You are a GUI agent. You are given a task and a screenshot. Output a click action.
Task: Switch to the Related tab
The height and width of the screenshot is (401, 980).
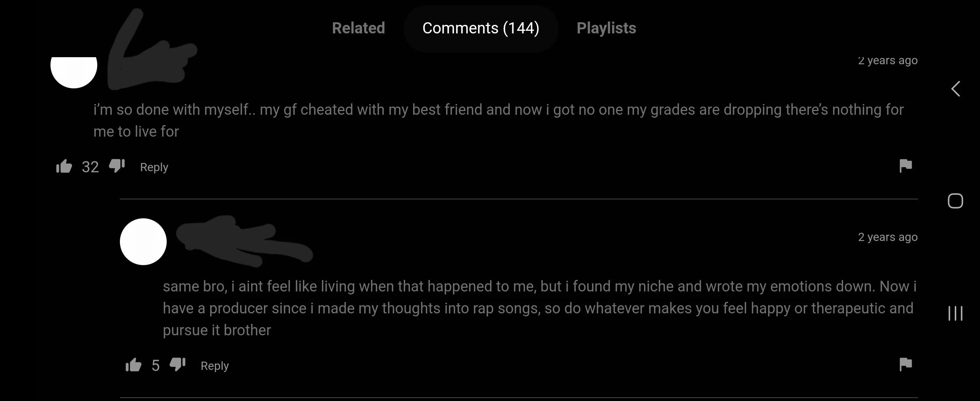click(x=358, y=28)
